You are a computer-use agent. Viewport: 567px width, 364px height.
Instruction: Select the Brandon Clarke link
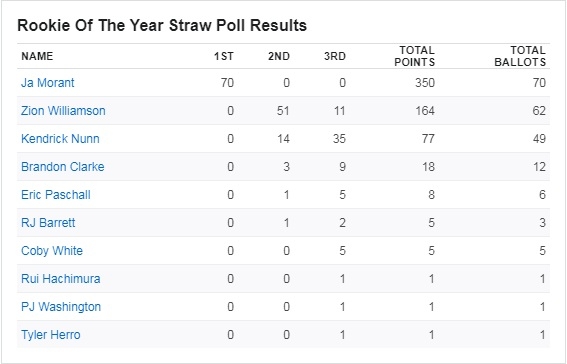[63, 167]
